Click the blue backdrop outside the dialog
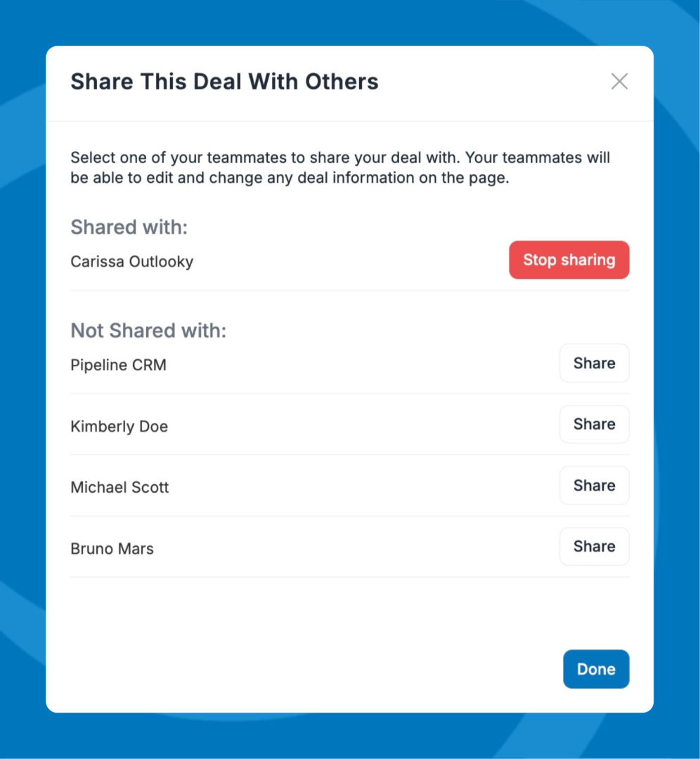The height and width of the screenshot is (759, 700). coord(21,379)
